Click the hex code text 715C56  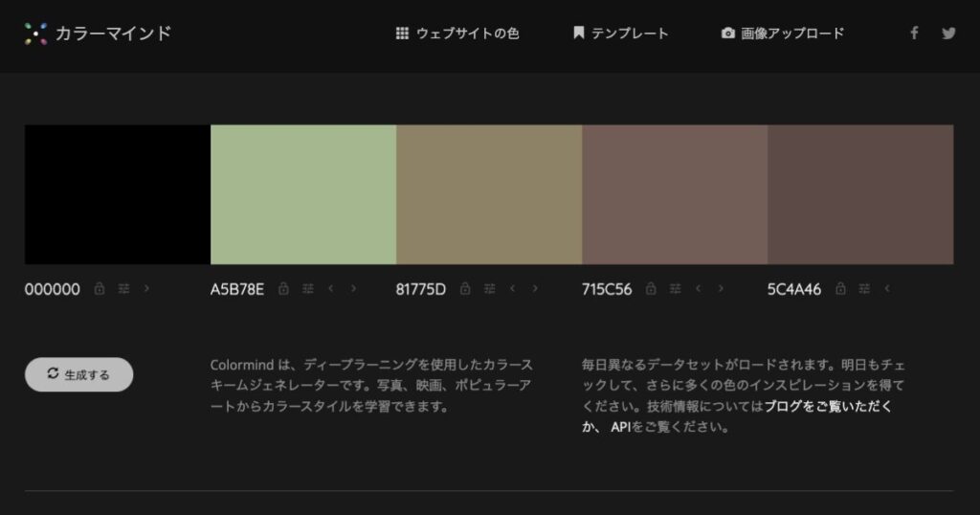(x=607, y=289)
